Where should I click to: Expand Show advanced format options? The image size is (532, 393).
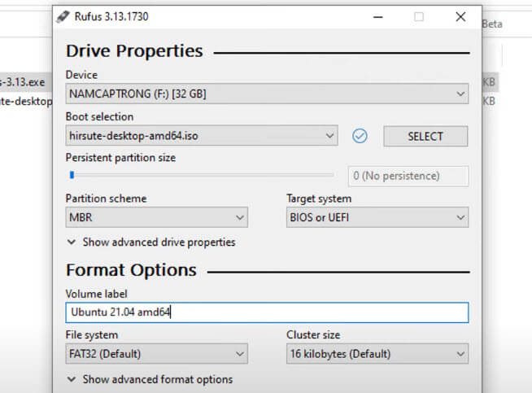coord(150,379)
